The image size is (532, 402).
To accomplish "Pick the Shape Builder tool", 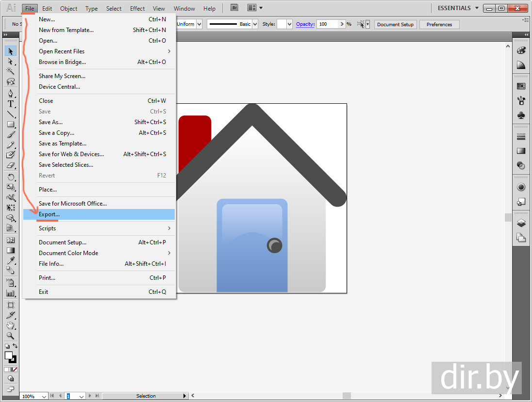I will pos(11,218).
